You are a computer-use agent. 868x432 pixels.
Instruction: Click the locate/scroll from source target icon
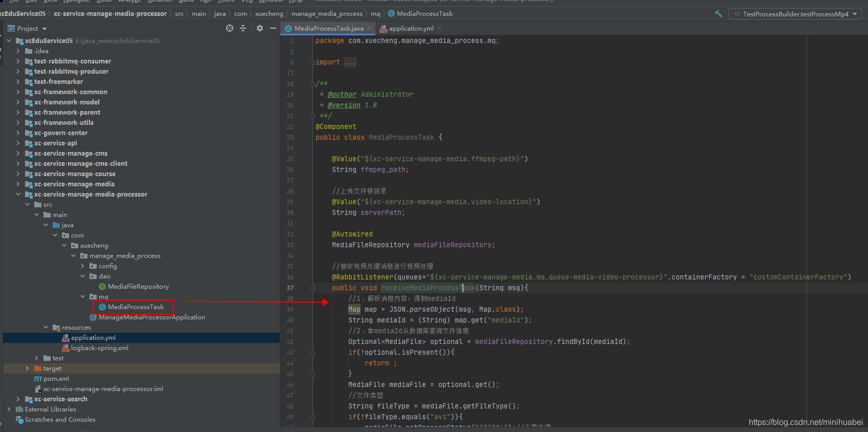click(x=230, y=28)
